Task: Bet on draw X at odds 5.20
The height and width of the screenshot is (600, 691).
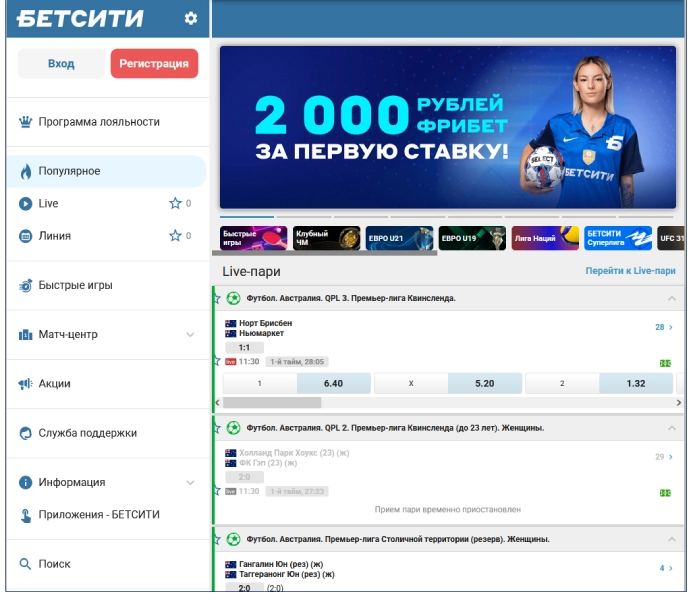Action: pos(448,383)
